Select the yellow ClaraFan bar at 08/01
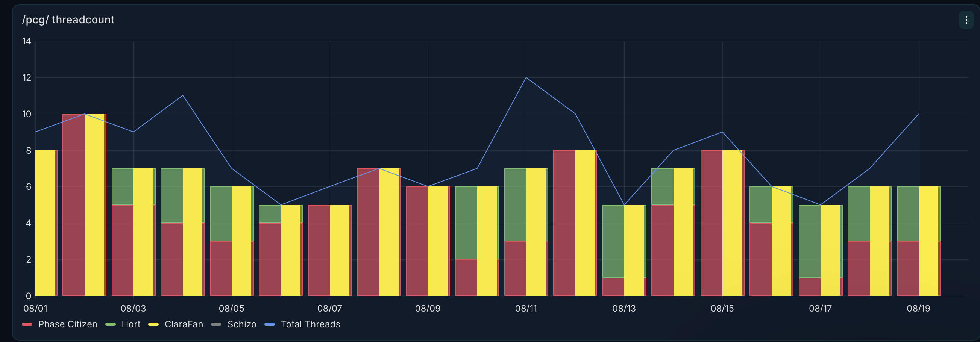Viewport: 980px width, 342px height. point(45,223)
